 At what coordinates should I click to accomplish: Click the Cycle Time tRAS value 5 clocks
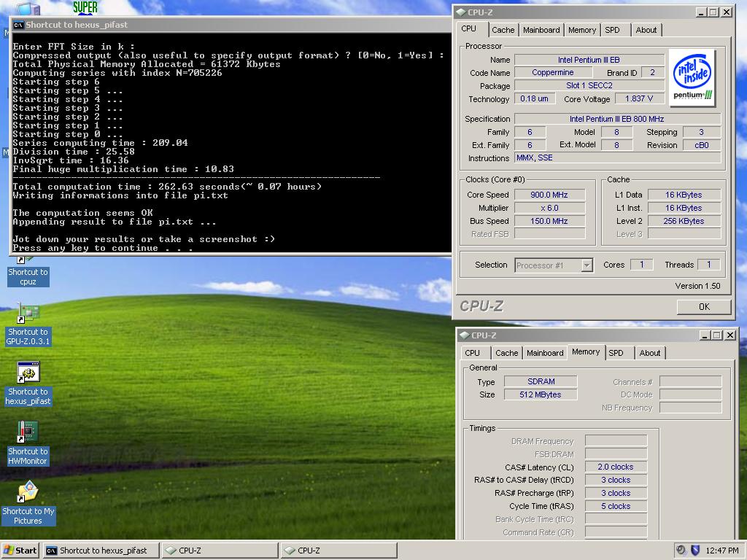616,506
